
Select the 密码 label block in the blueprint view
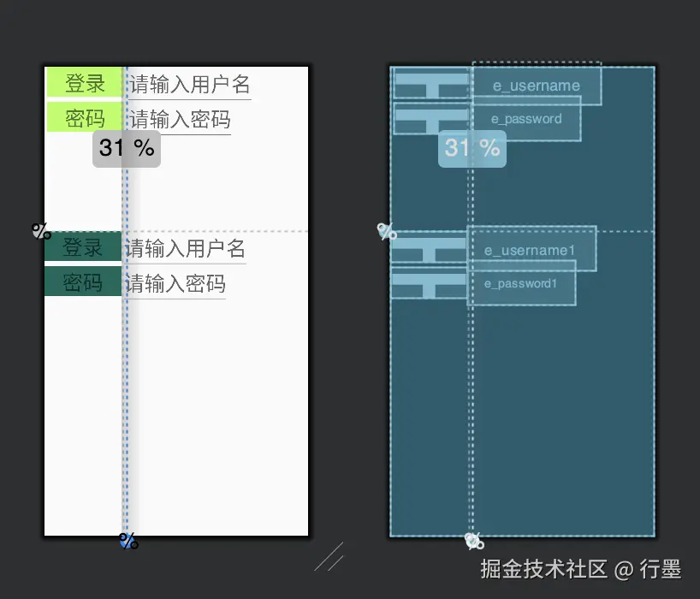tap(430, 120)
